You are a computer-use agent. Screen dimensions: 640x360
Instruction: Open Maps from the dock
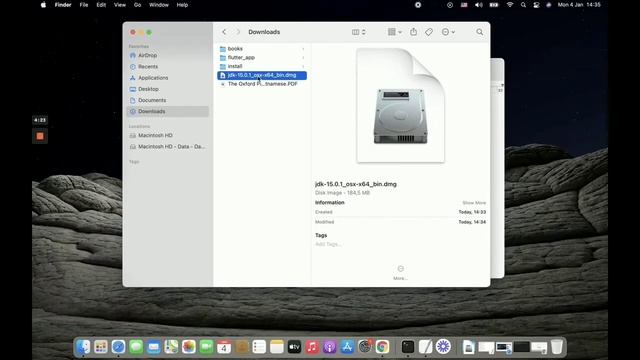pos(171,347)
